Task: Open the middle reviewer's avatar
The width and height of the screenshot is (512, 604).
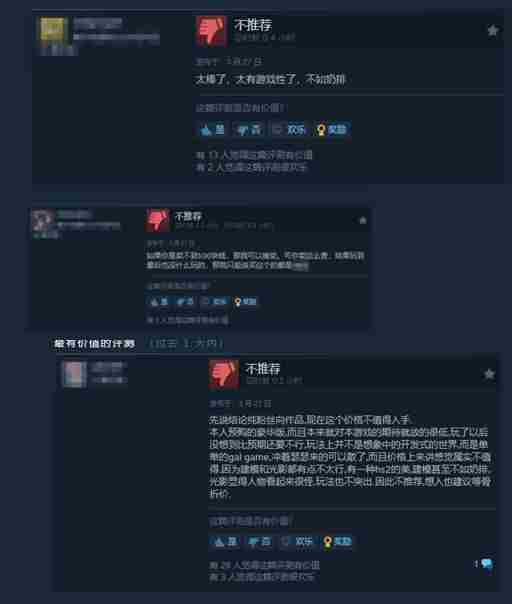Action: (x=42, y=220)
